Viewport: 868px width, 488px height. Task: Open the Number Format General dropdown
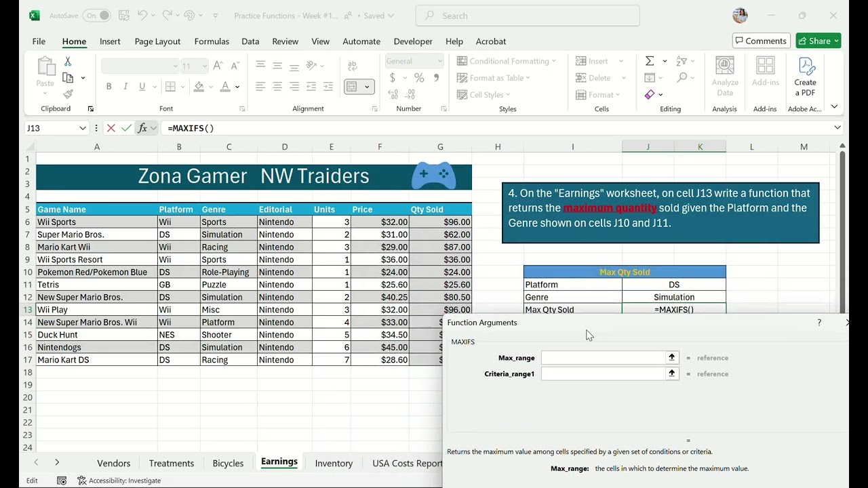coord(439,61)
